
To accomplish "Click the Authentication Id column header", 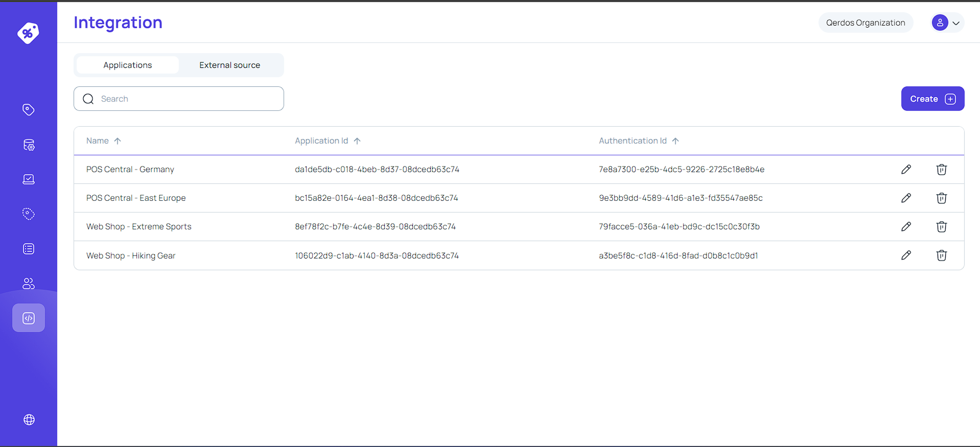I will click(x=633, y=141).
